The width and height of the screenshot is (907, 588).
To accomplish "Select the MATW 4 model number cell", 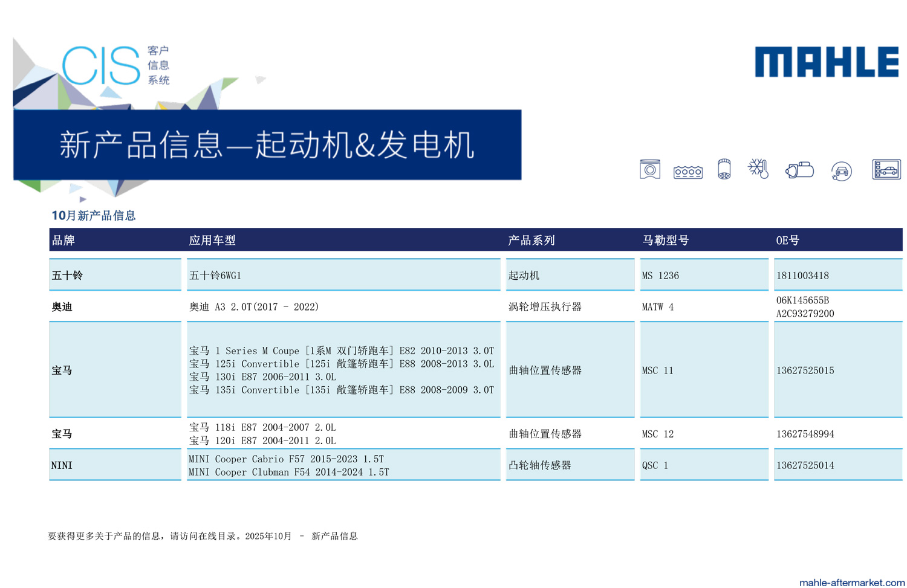I will point(657,307).
